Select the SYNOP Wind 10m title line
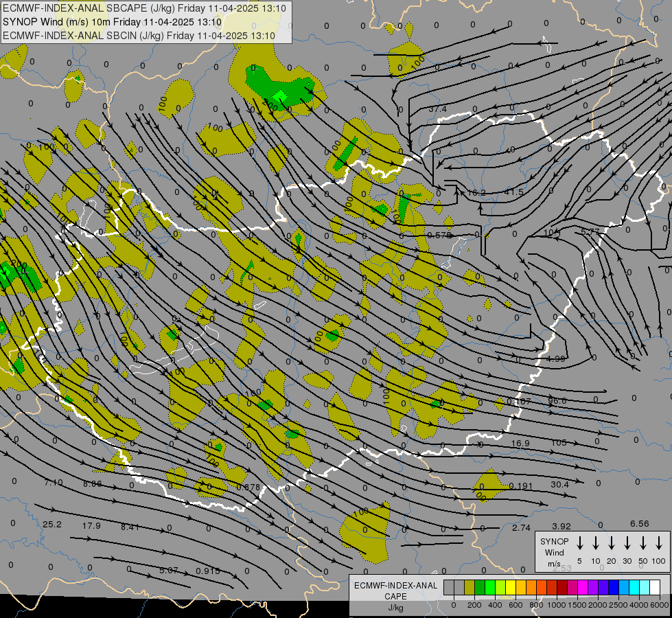Image resolution: width=672 pixels, height=618 pixels. coord(113,22)
